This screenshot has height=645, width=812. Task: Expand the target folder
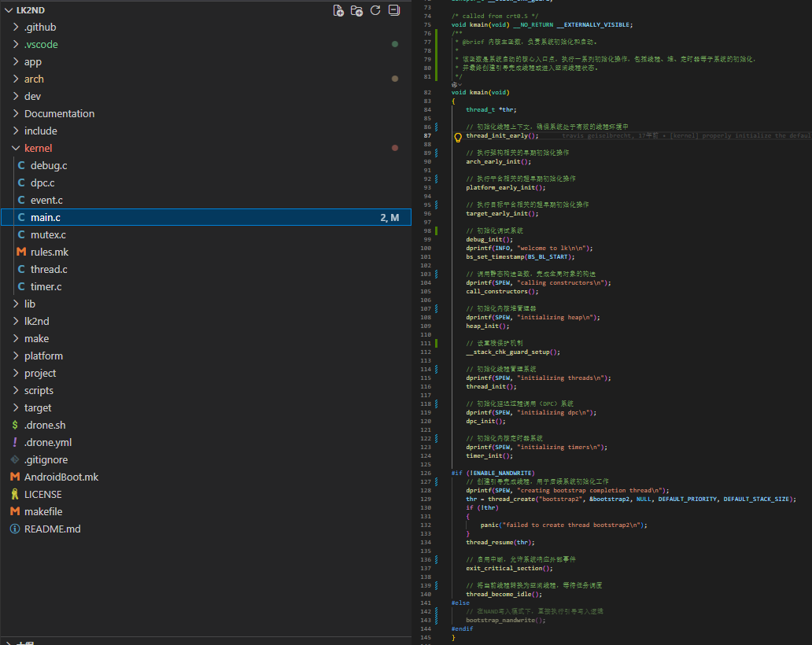click(16, 408)
